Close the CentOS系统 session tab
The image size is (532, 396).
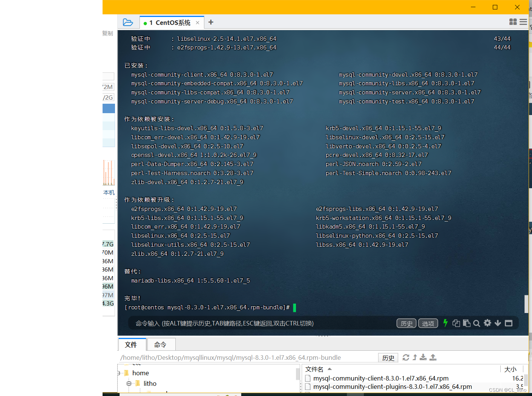198,23
